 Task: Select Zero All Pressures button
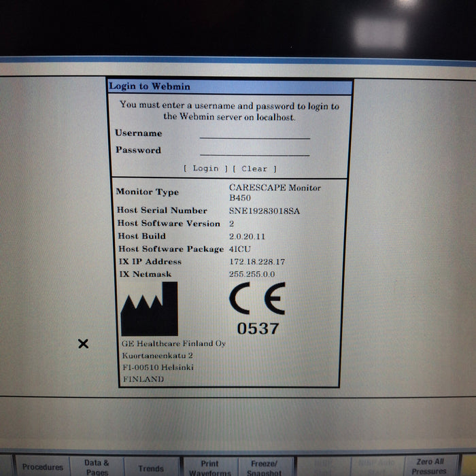click(430, 466)
